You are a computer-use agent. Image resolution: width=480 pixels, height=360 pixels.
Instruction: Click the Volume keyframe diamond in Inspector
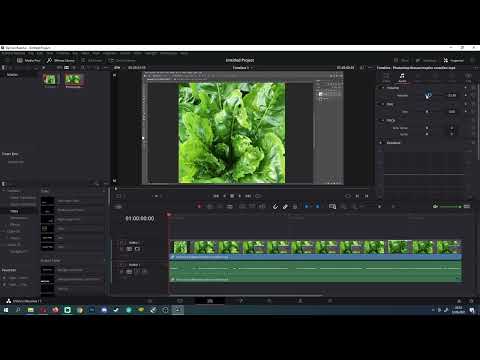tap(466, 95)
